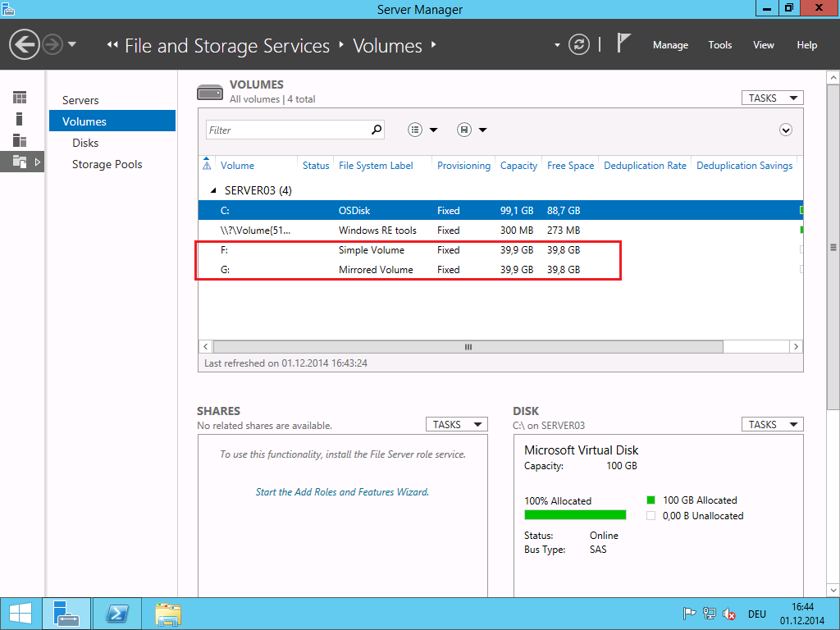Sort by Deduplication Rate column

click(x=645, y=166)
